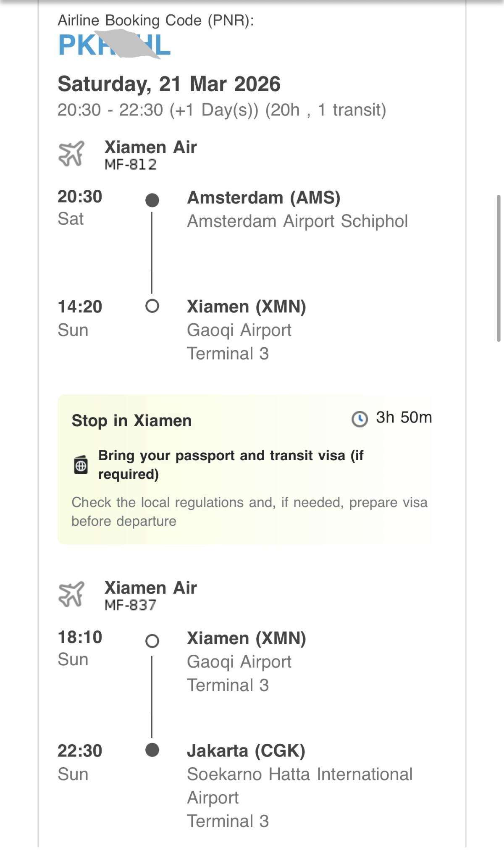This screenshot has height=850, width=504.
Task: Tap the clock icon next to 3h 50m
Action: point(360,419)
